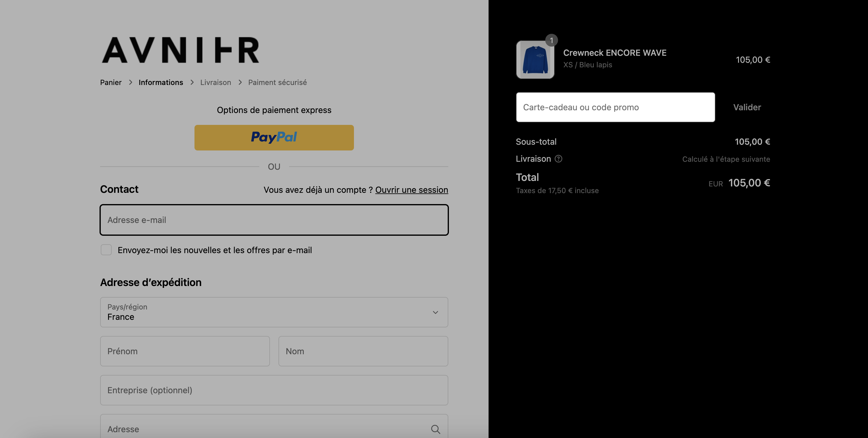Image resolution: width=868 pixels, height=438 pixels.
Task: Pay with the PayPal express button
Action: pyautogui.click(x=274, y=138)
